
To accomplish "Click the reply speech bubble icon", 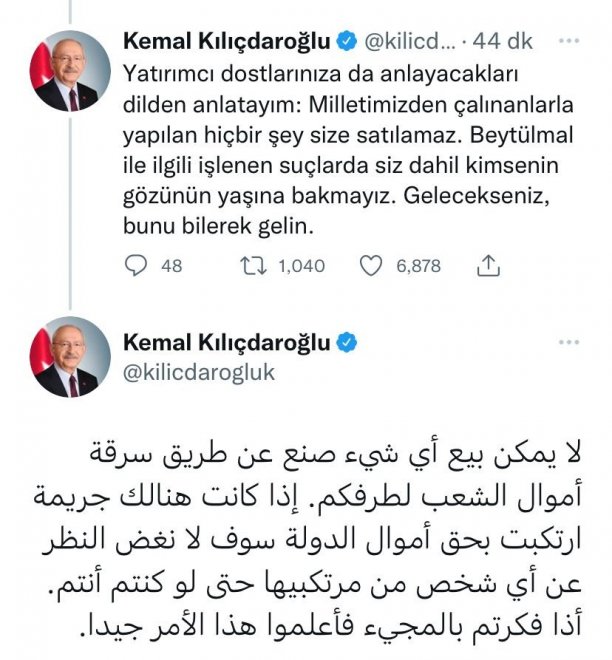I will (x=137, y=266).
